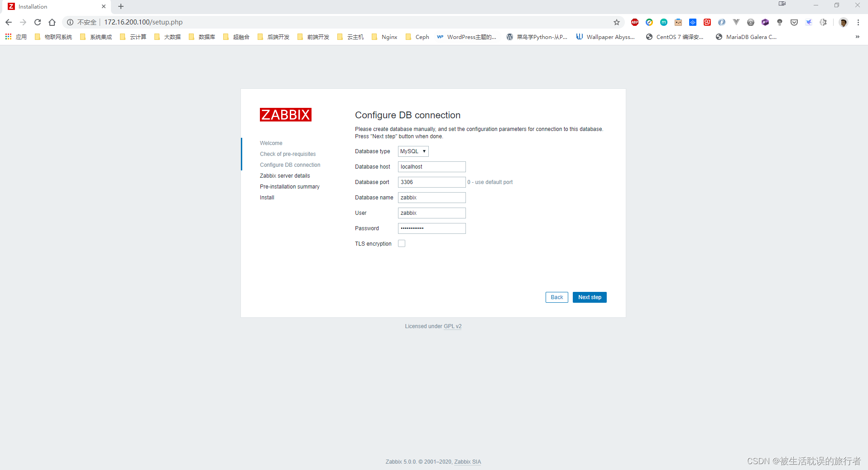Open the gear-shaped extension icon
Image resolution: width=868 pixels, height=470 pixels.
751,22
